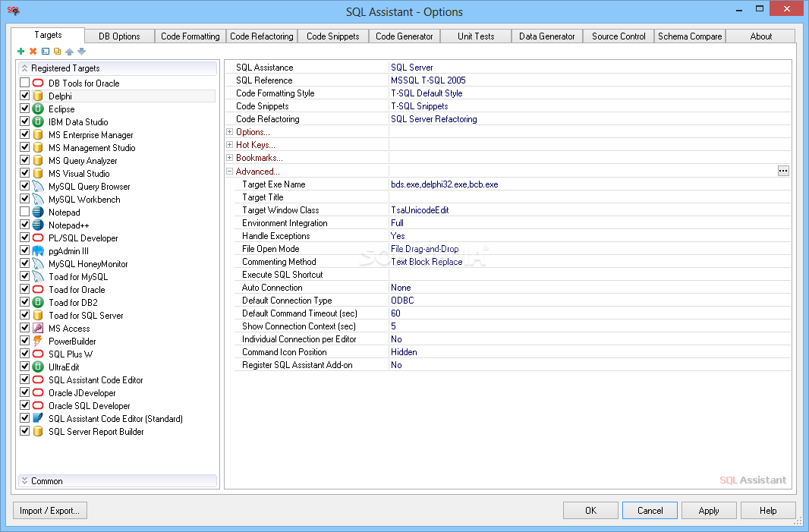This screenshot has height=532, width=809.
Task: Select the Command Icon Position value Hidden
Action: point(404,352)
